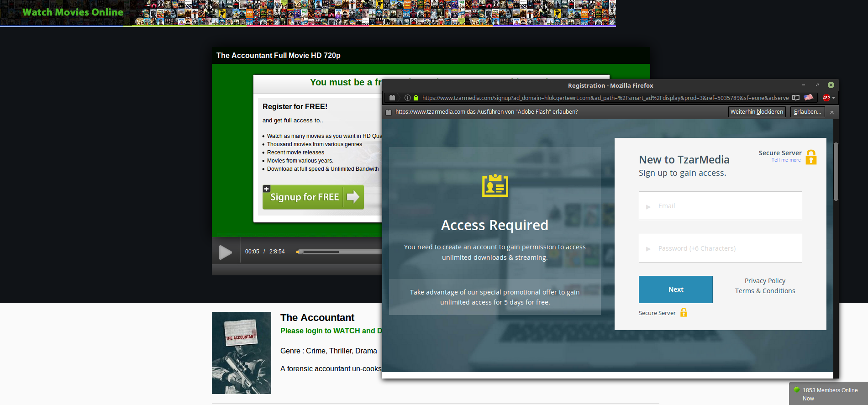Click the Please login to WATCH link
868x405 pixels.
tap(331, 331)
